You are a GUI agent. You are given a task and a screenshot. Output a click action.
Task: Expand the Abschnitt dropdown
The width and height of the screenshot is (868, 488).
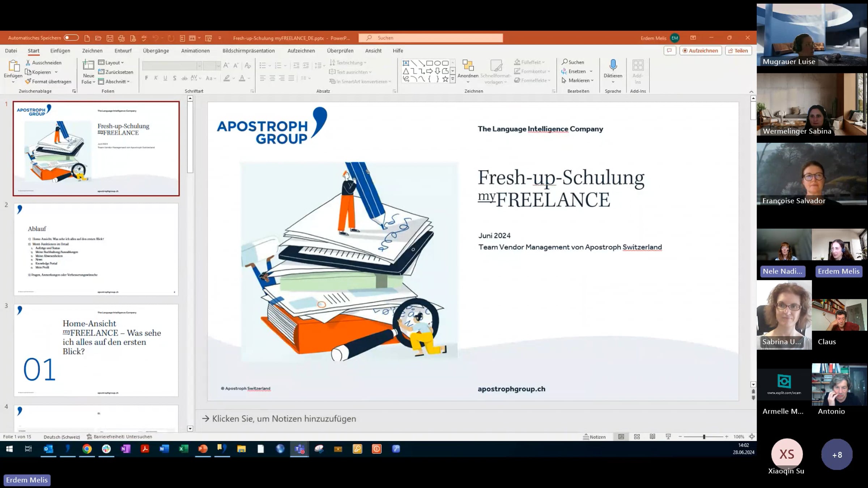(x=114, y=81)
